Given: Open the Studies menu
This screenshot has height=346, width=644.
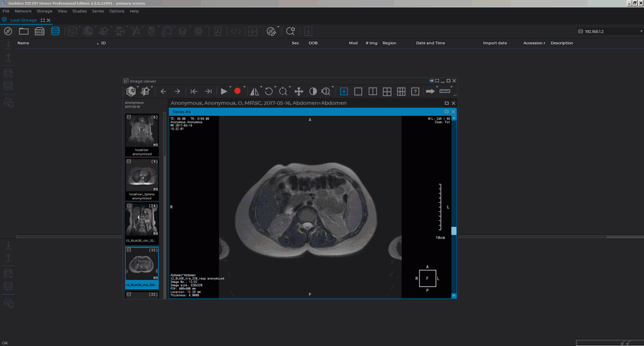Looking at the screenshot, I should 79,11.
